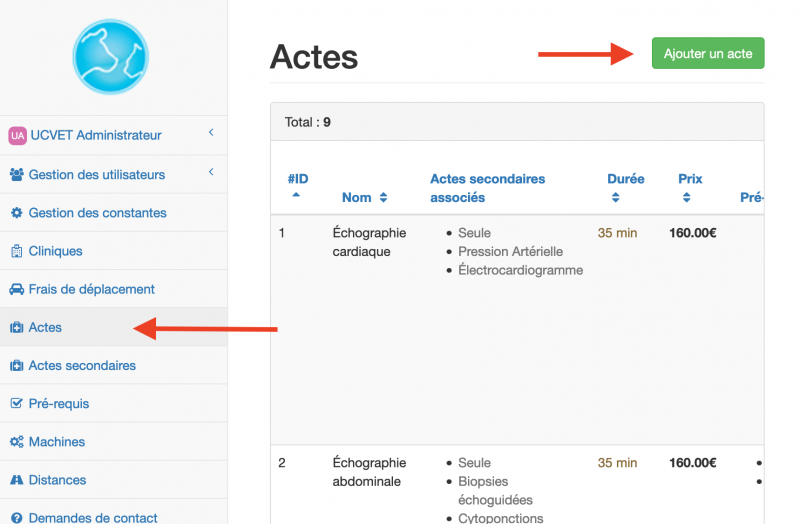Click the gear icon beside Gestion des constantes
800x524 pixels.
click(17, 213)
